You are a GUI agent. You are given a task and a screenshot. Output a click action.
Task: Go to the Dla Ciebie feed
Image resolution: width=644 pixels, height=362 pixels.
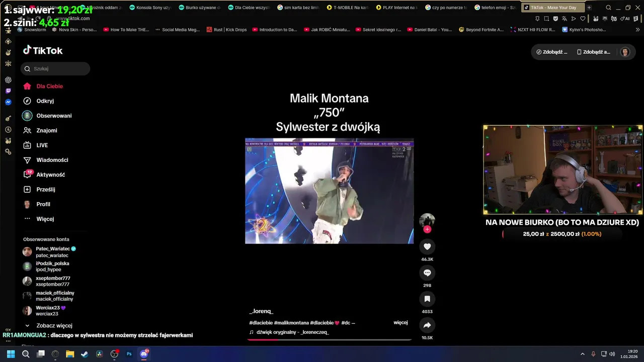coord(43,86)
